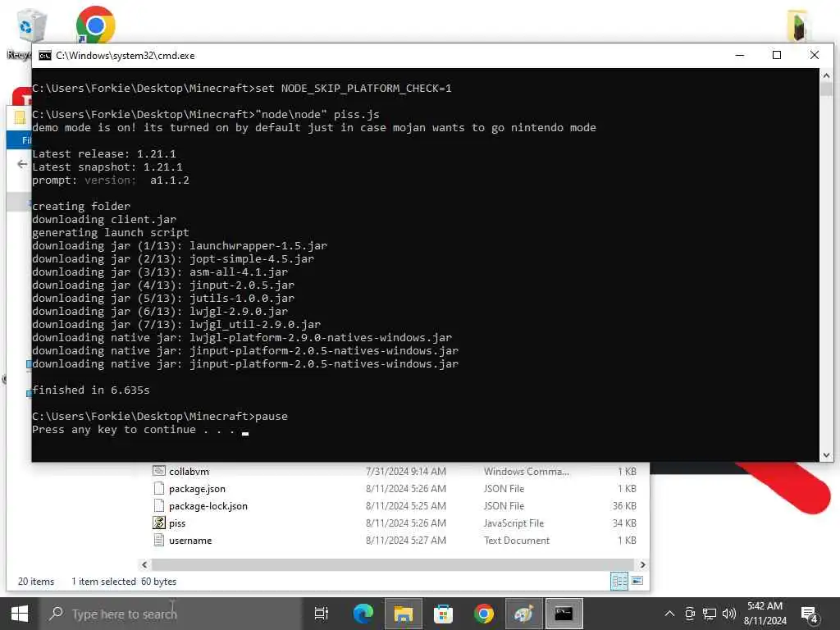Image resolution: width=840 pixels, height=630 pixels.
Task: Click the 36 KB size cell
Action: [x=624, y=505]
